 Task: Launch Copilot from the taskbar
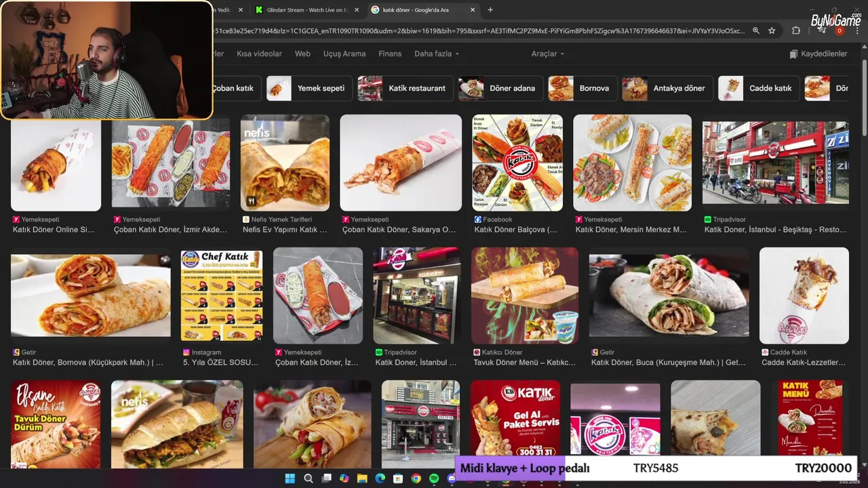344,479
